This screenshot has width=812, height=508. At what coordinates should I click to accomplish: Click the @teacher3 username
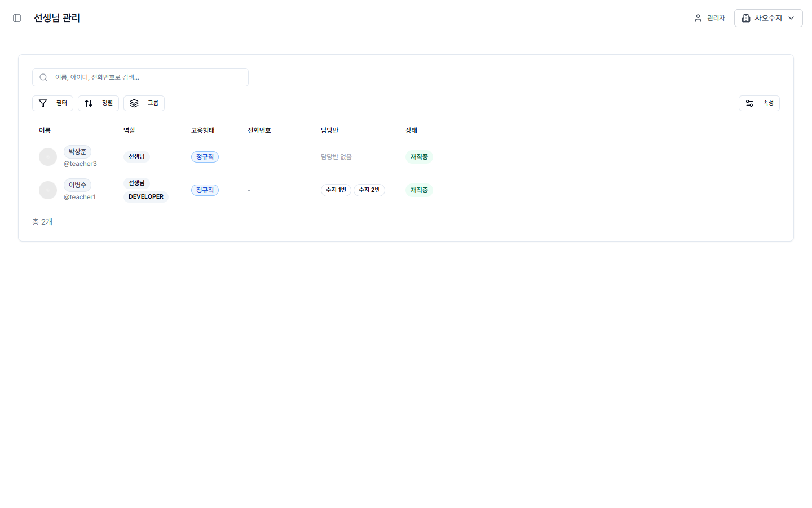[x=80, y=164]
